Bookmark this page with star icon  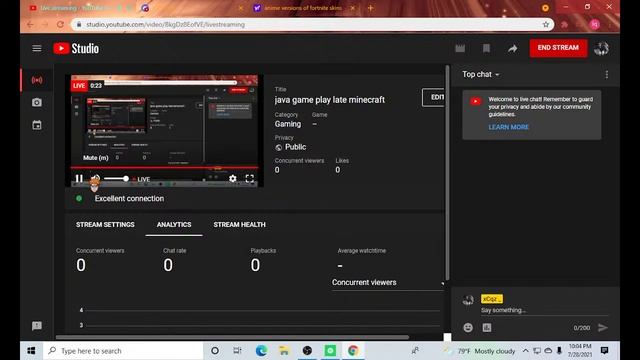pos(546,24)
